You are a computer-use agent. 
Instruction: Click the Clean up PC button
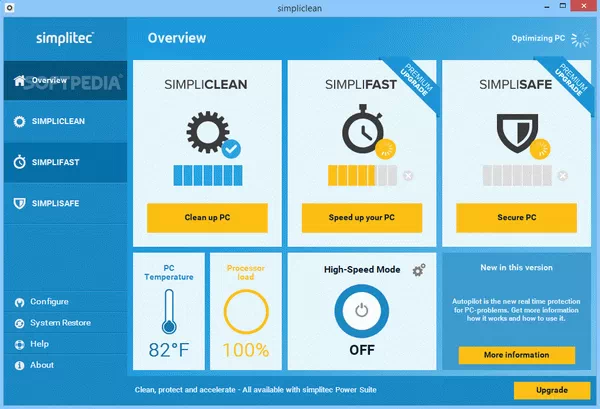coord(207,218)
